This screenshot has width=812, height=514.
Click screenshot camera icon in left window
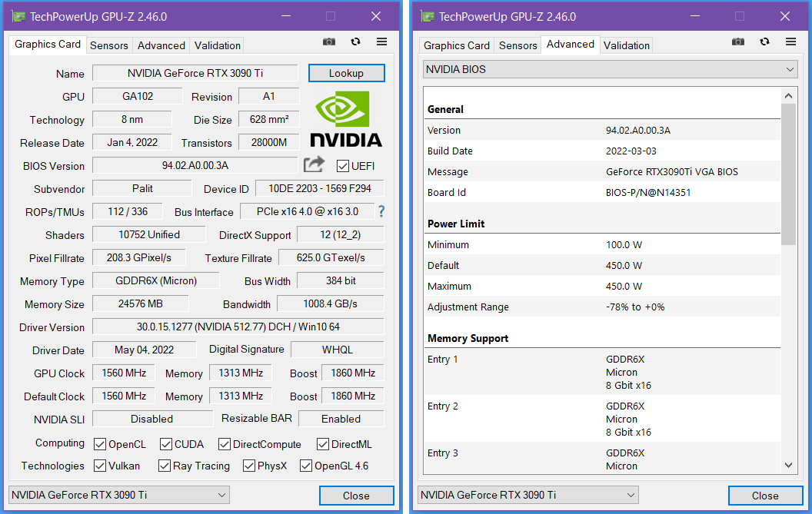[x=329, y=42]
